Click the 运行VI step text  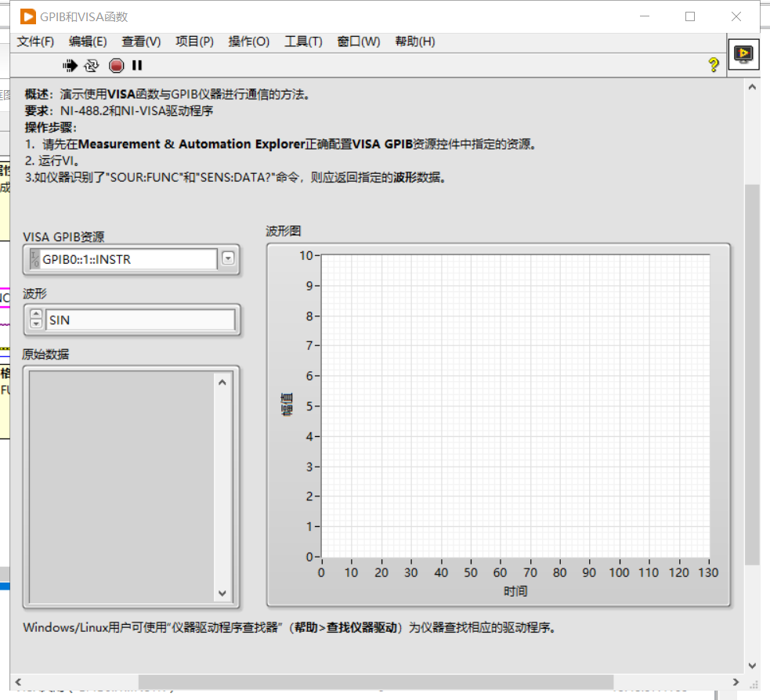point(52,161)
